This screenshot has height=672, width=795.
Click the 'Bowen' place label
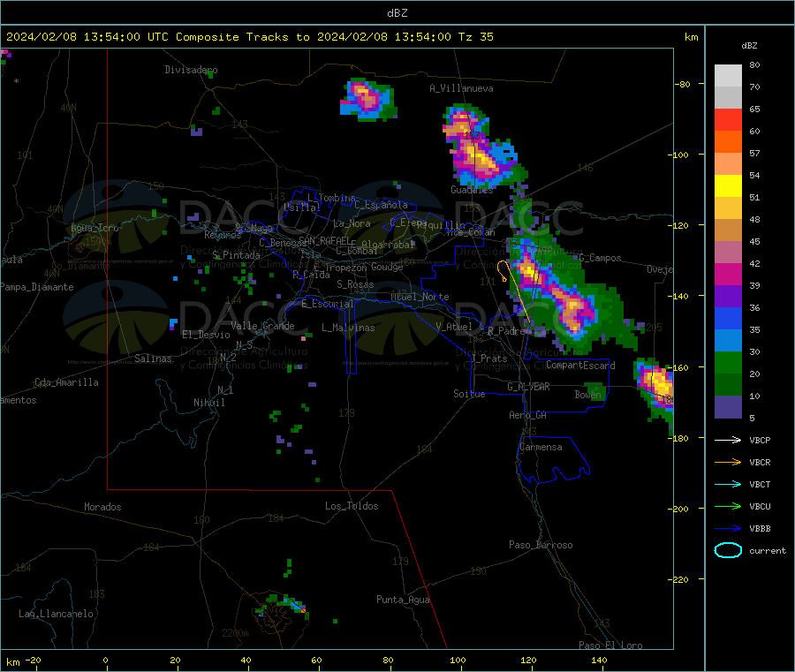587,394
